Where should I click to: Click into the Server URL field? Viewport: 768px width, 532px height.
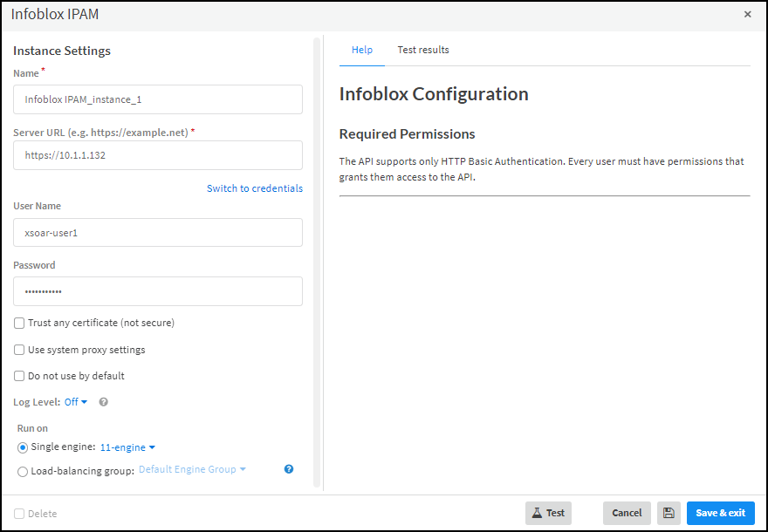coord(158,155)
